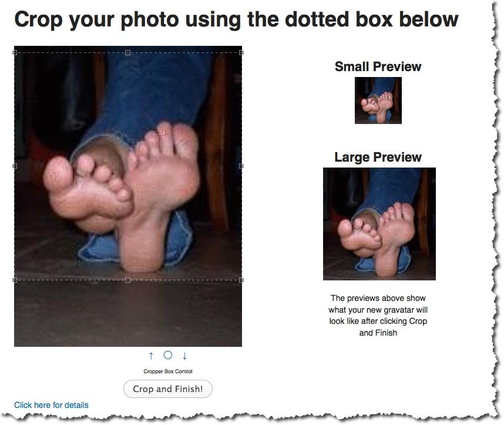The height and width of the screenshot is (425, 504).
Task: Click the Small Preview heading
Action: [x=378, y=66]
